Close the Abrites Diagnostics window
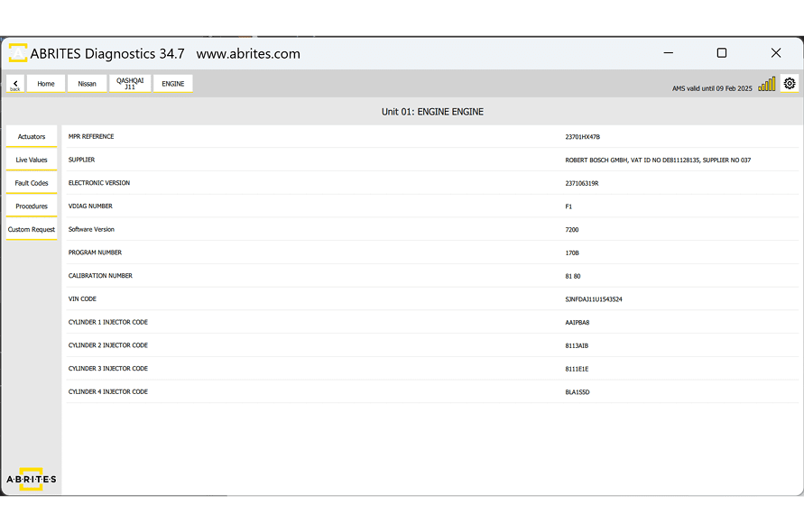Viewport: 804px width, 532px height. [775, 53]
